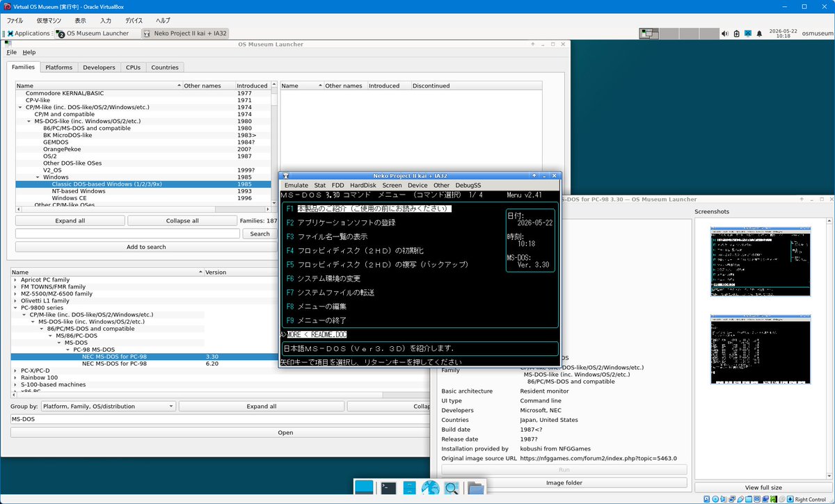Image resolution: width=835 pixels, height=504 pixels.
Task: Select the bottom screenshot thumbnail
Action: tap(761, 349)
